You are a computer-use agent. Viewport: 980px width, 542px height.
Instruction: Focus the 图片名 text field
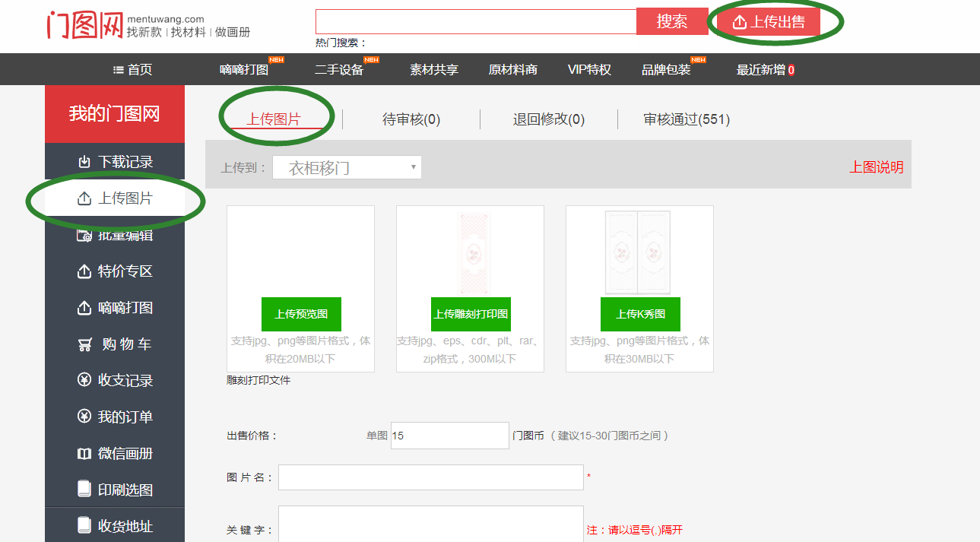[430, 477]
